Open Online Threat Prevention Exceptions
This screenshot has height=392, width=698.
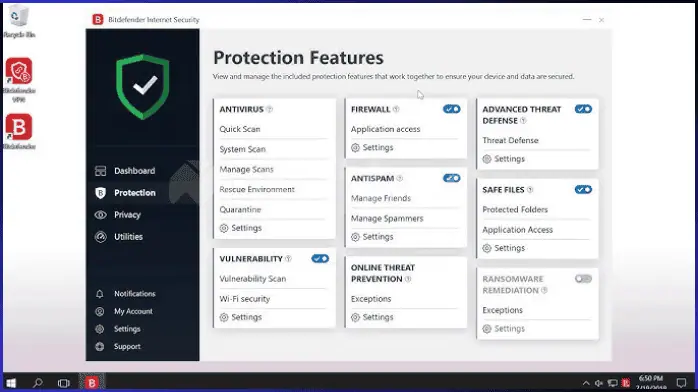click(x=371, y=299)
